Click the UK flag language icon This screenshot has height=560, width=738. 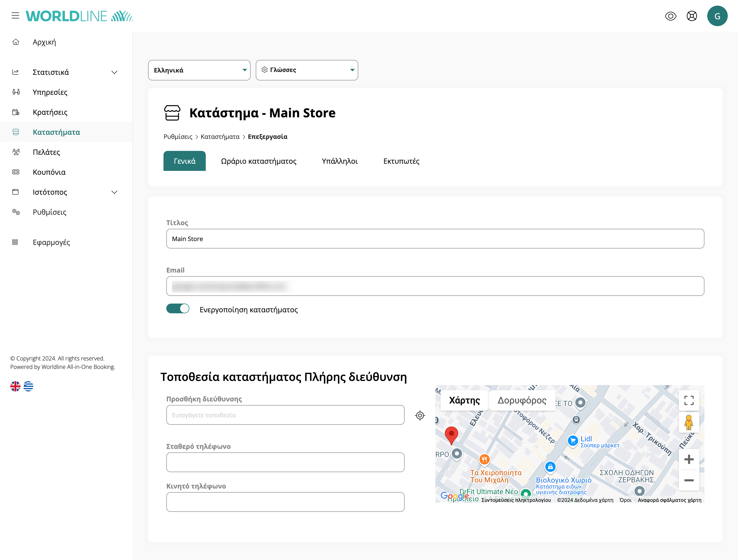tap(15, 386)
